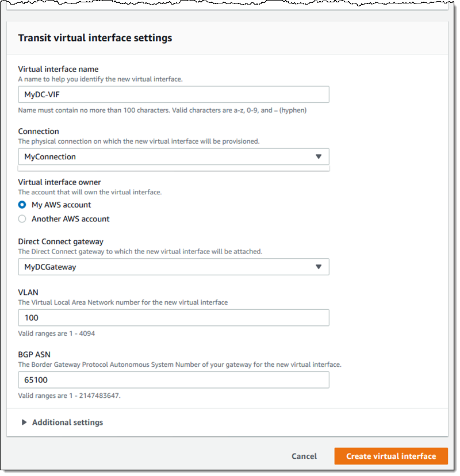The height and width of the screenshot is (476, 460).
Task: Click the "Virtual interface owner" label
Action: coord(59,182)
